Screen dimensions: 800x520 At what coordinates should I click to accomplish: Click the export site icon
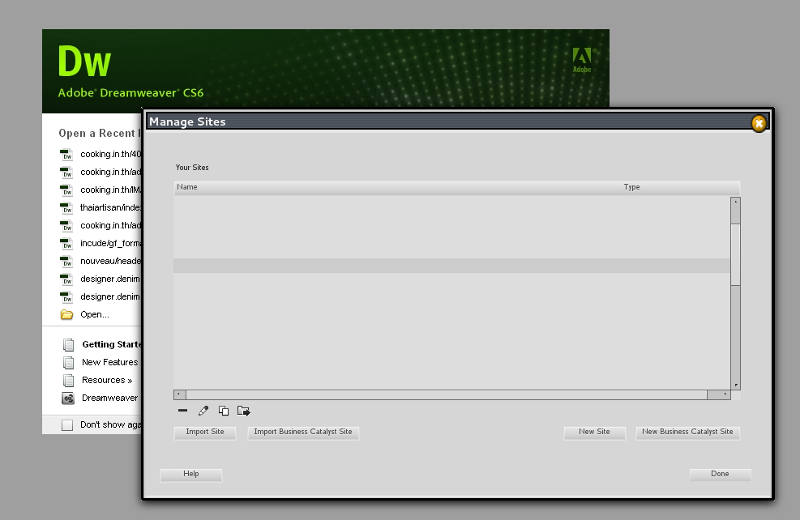pyautogui.click(x=243, y=410)
